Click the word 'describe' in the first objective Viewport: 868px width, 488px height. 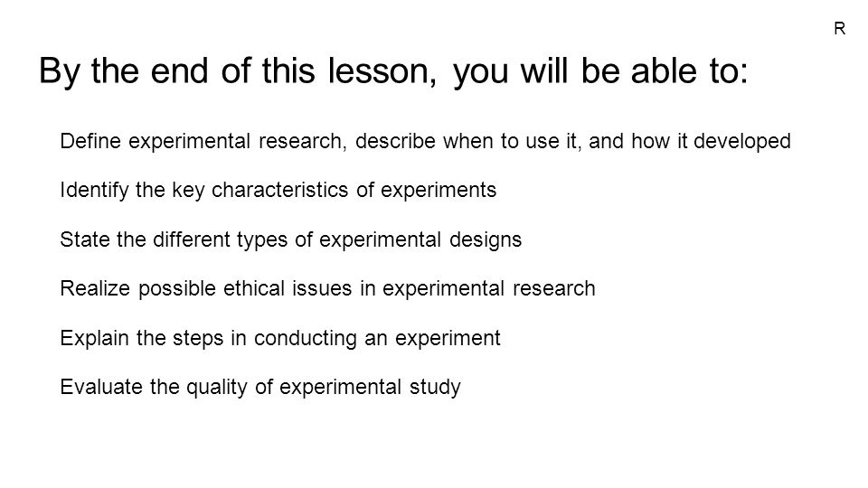click(x=395, y=141)
